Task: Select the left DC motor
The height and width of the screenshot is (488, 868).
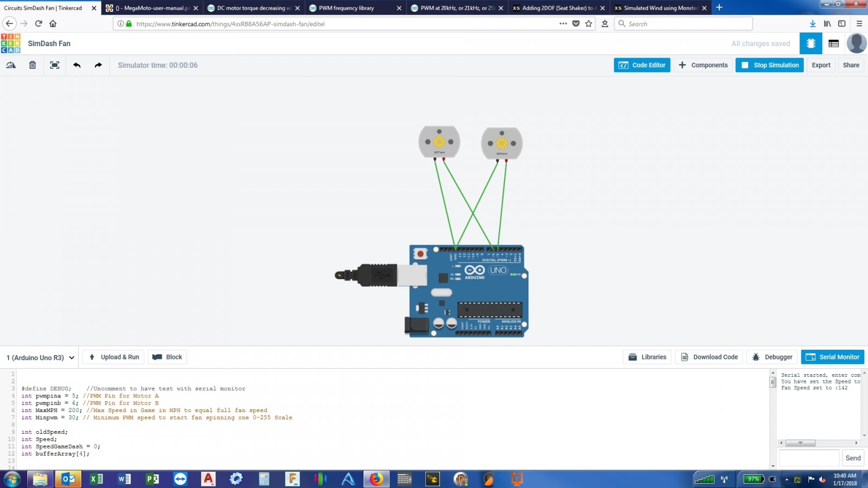Action: (439, 142)
